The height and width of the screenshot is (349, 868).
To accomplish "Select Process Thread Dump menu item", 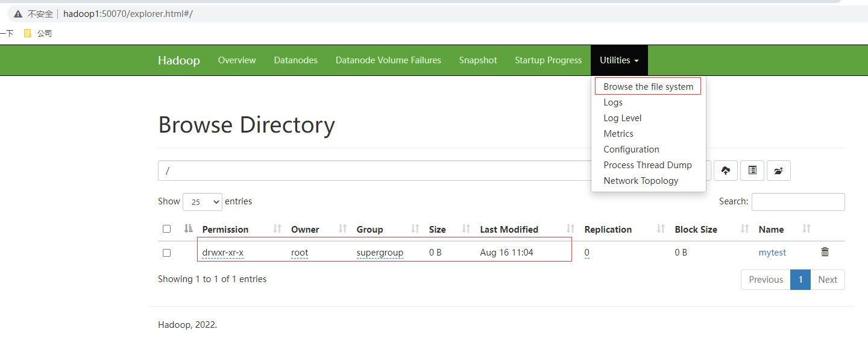I will pos(648,165).
